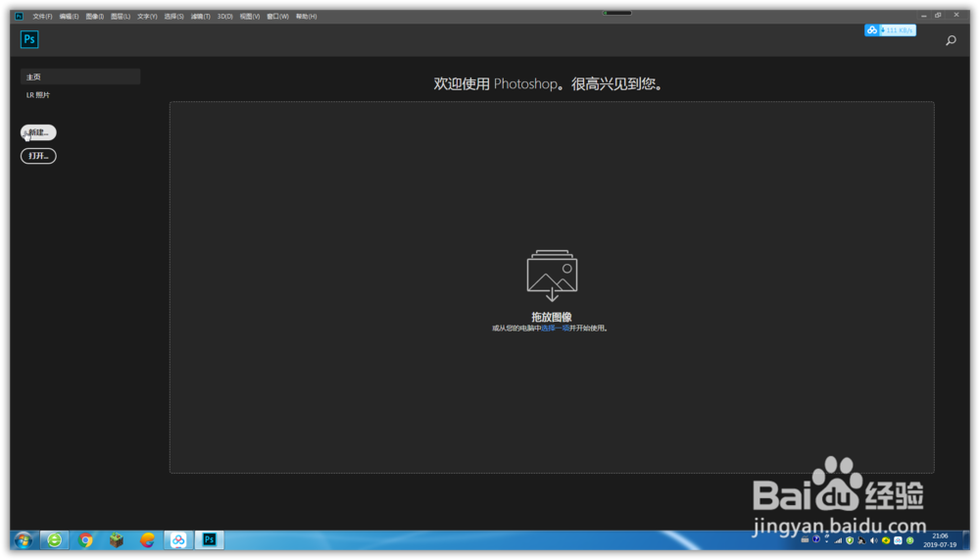Click the network signal bars tray icon
Screen dimensions: 980x560
838,540
